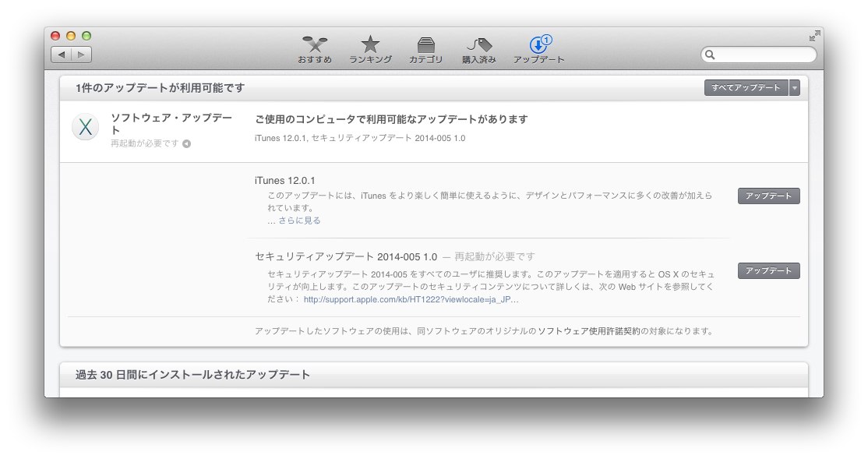Click the red close window button
868x459 pixels.
click(x=55, y=36)
